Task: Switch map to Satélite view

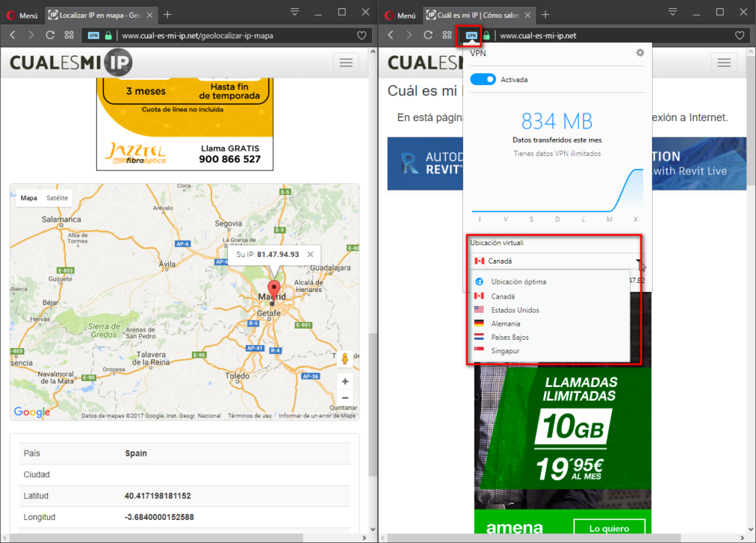Action: (57, 198)
